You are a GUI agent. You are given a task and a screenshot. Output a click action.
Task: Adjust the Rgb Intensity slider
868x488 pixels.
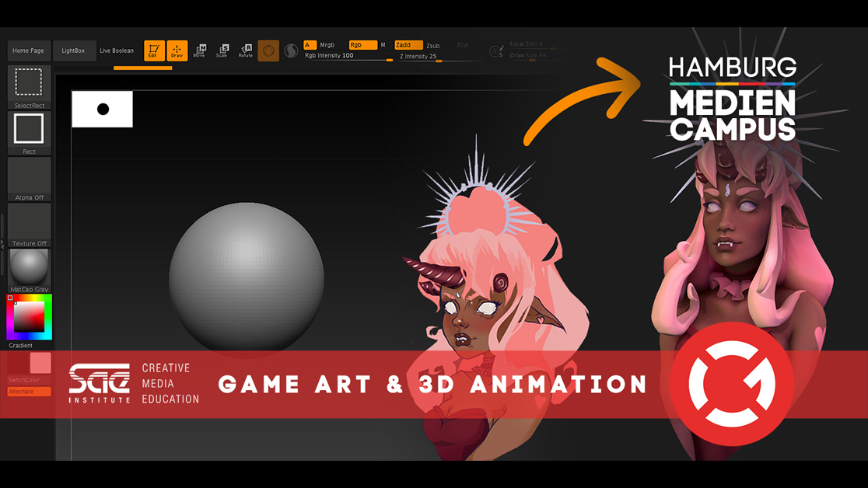[348, 57]
